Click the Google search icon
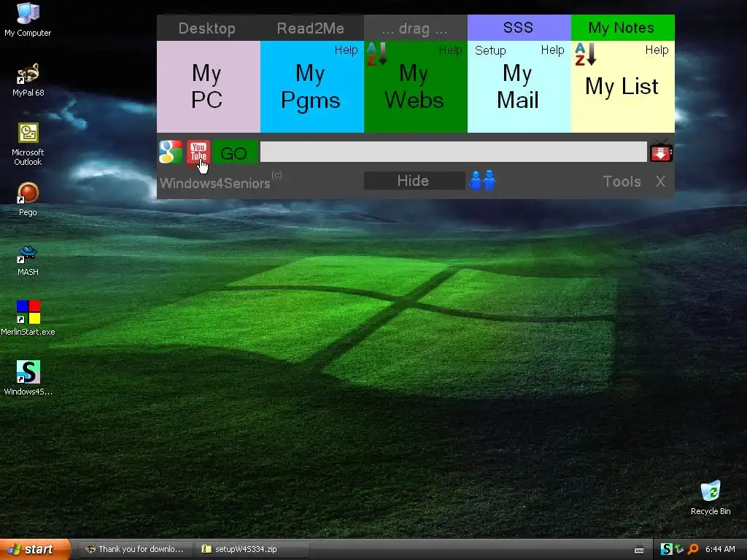The width and height of the screenshot is (747, 560). (171, 152)
